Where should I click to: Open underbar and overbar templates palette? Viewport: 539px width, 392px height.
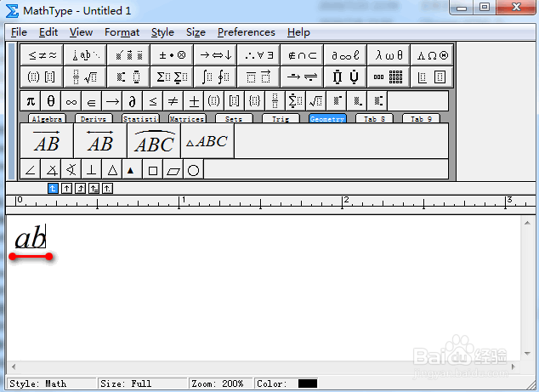coord(258,77)
